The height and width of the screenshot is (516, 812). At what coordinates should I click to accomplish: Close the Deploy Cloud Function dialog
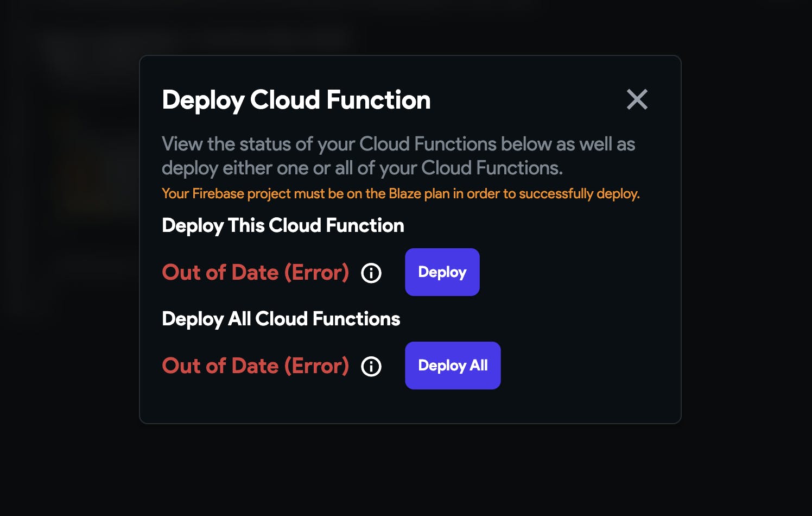point(637,99)
